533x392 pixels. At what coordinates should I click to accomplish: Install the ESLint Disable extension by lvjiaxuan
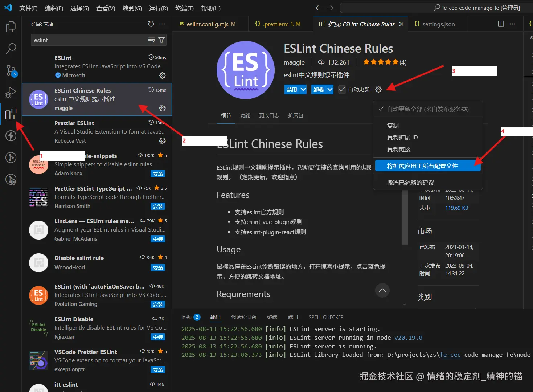coord(158,337)
